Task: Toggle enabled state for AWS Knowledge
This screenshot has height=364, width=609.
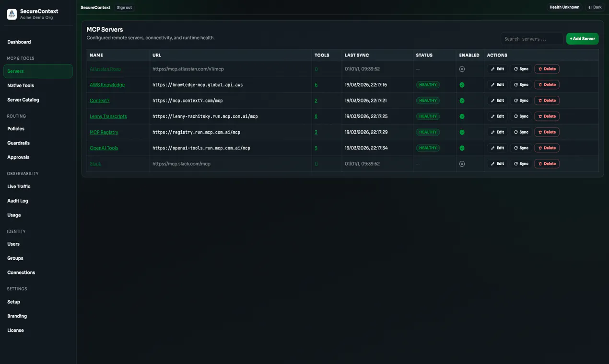Action: pyautogui.click(x=462, y=85)
